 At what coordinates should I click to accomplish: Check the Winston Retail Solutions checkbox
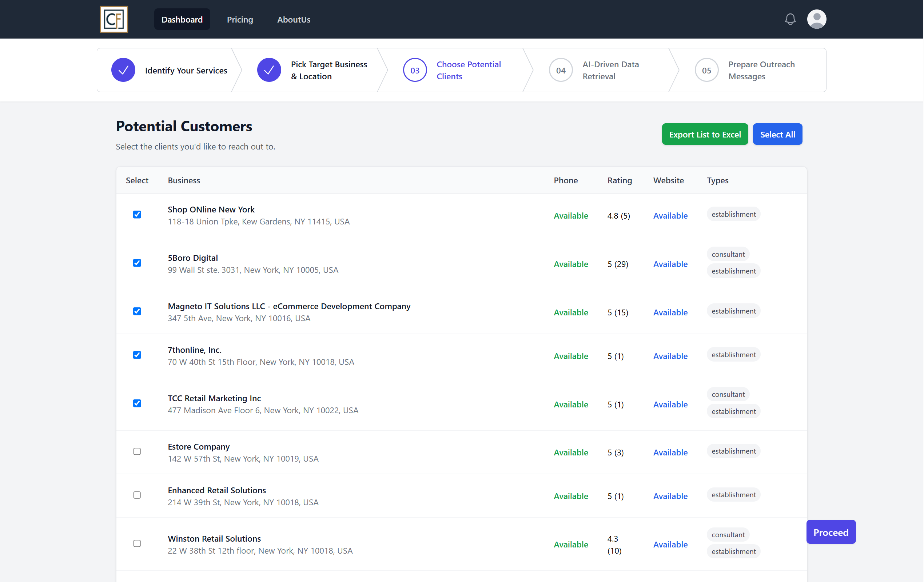(137, 543)
